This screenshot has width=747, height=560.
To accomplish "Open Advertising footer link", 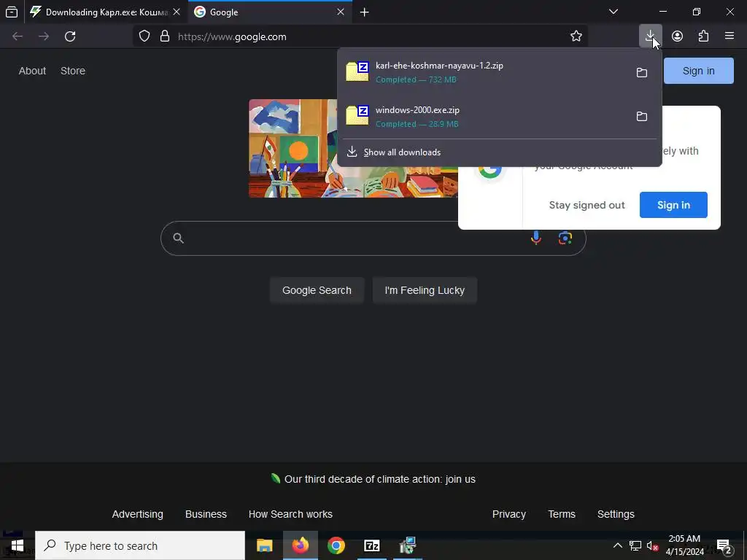I will coord(137,514).
